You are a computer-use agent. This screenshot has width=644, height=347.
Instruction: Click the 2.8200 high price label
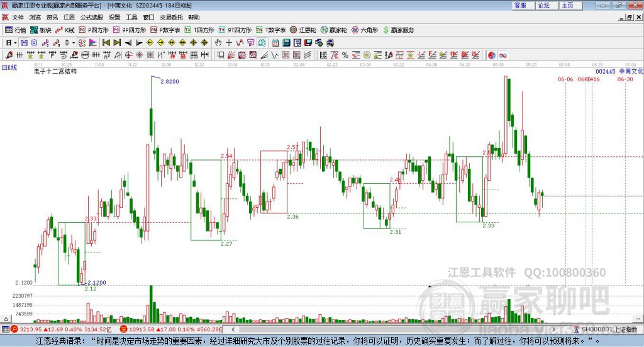click(x=170, y=81)
